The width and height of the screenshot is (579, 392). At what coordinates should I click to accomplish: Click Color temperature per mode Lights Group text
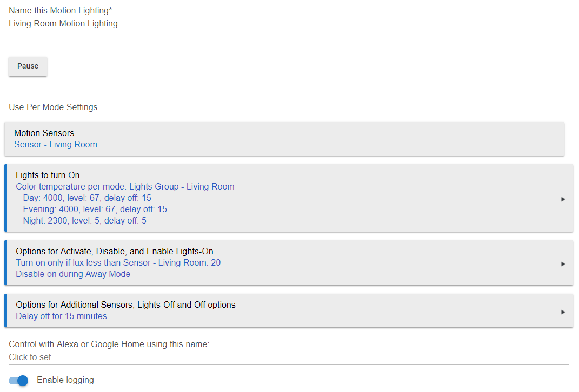(x=125, y=187)
